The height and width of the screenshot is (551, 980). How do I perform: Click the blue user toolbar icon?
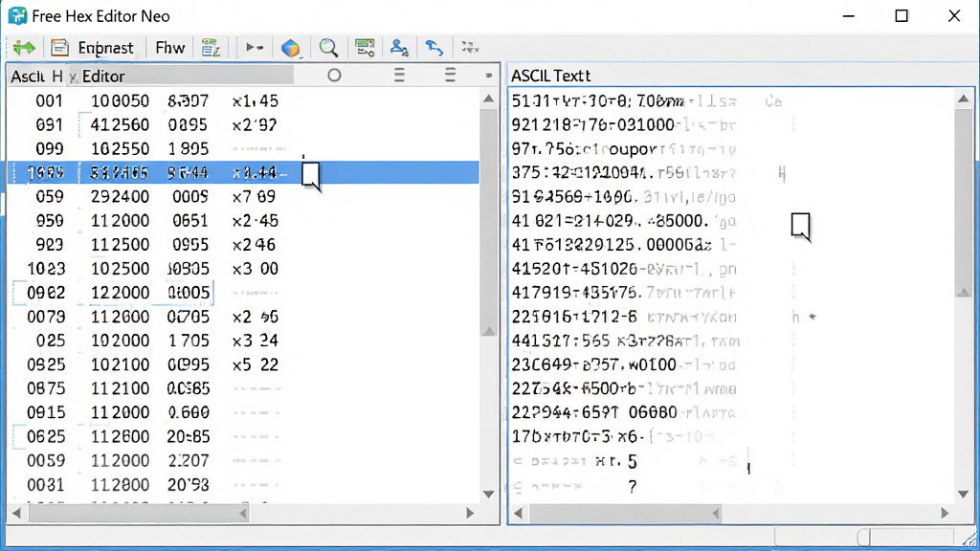(x=399, y=48)
